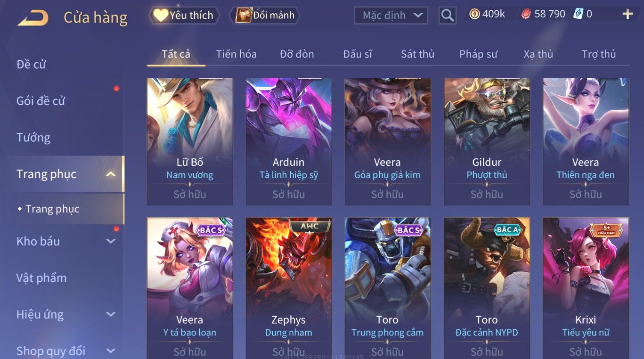Tap the gold coin balance icon
Image resolution: width=644 pixels, height=359 pixels.
click(474, 15)
